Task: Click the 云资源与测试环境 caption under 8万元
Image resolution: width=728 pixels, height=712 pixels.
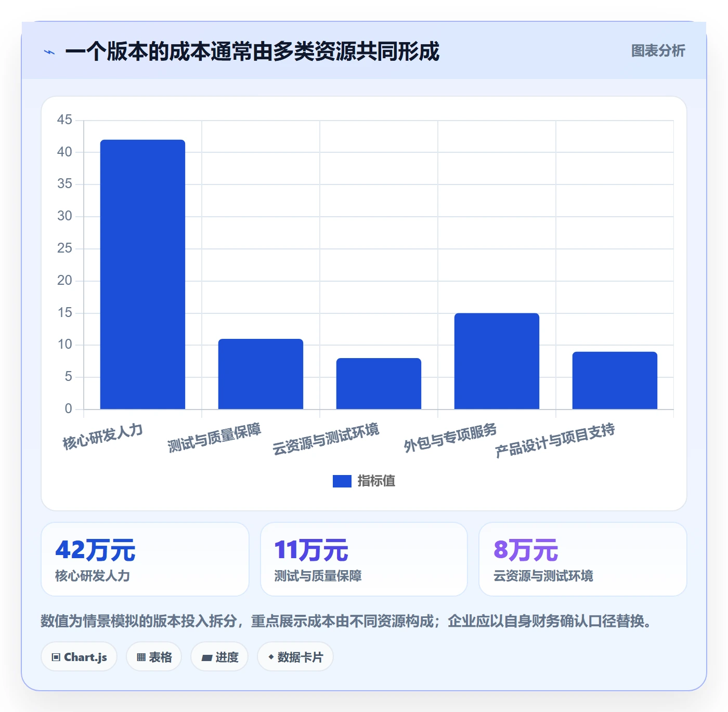Action: pos(543,576)
